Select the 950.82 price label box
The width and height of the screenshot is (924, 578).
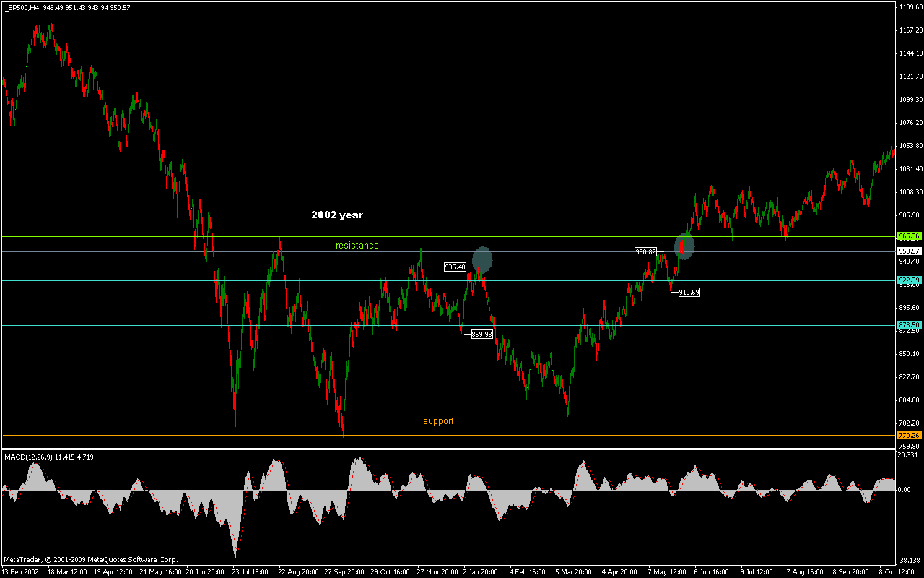click(645, 252)
